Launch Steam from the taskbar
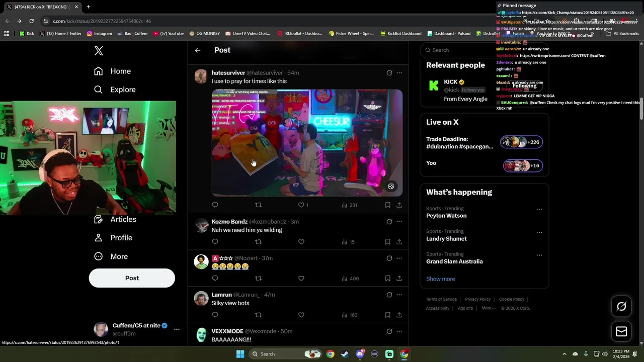The image size is (644, 362). (x=345, y=354)
